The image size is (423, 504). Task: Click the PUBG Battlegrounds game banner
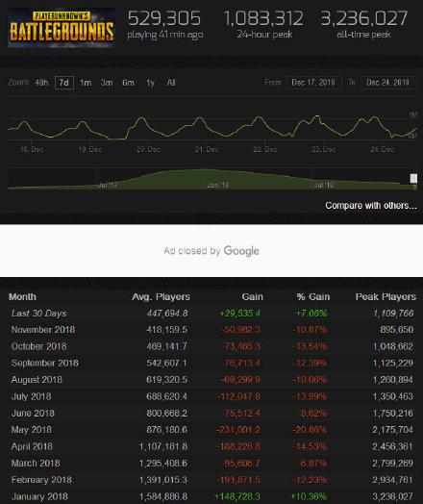(62, 28)
